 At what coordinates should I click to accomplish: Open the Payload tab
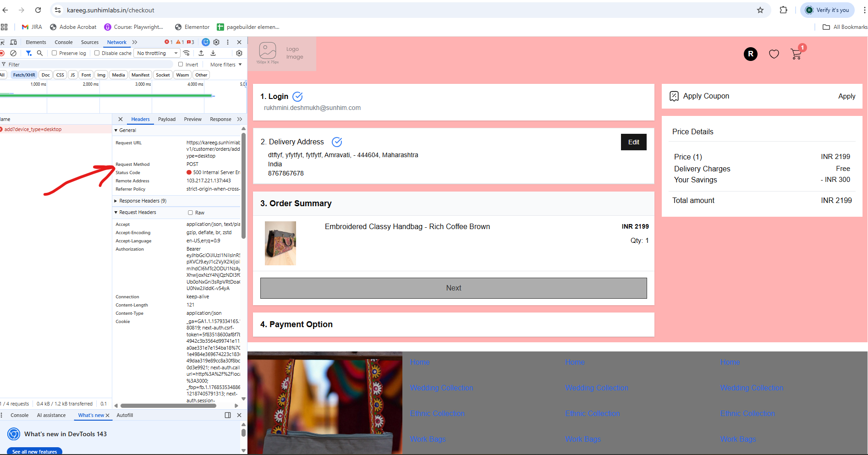pyautogui.click(x=167, y=119)
